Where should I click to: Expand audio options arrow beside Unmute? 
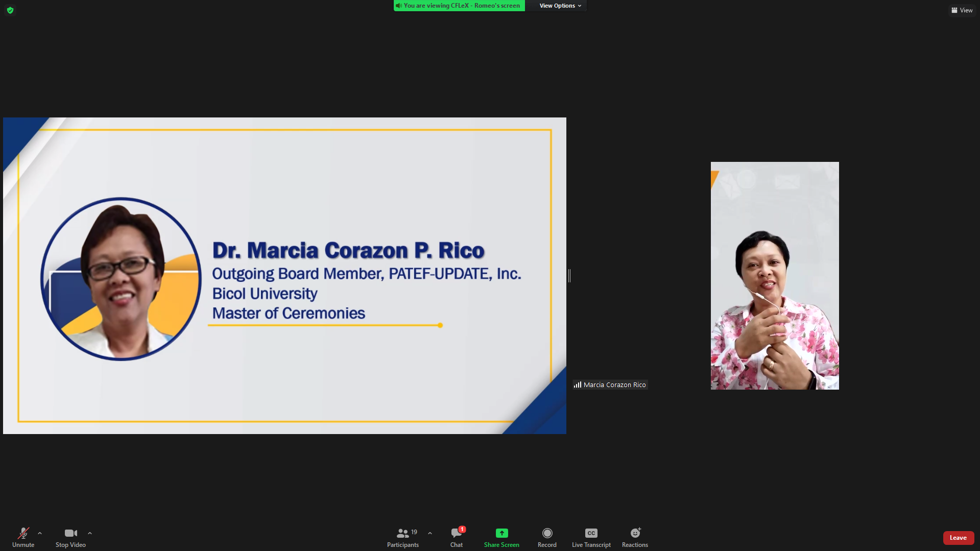pos(40,533)
